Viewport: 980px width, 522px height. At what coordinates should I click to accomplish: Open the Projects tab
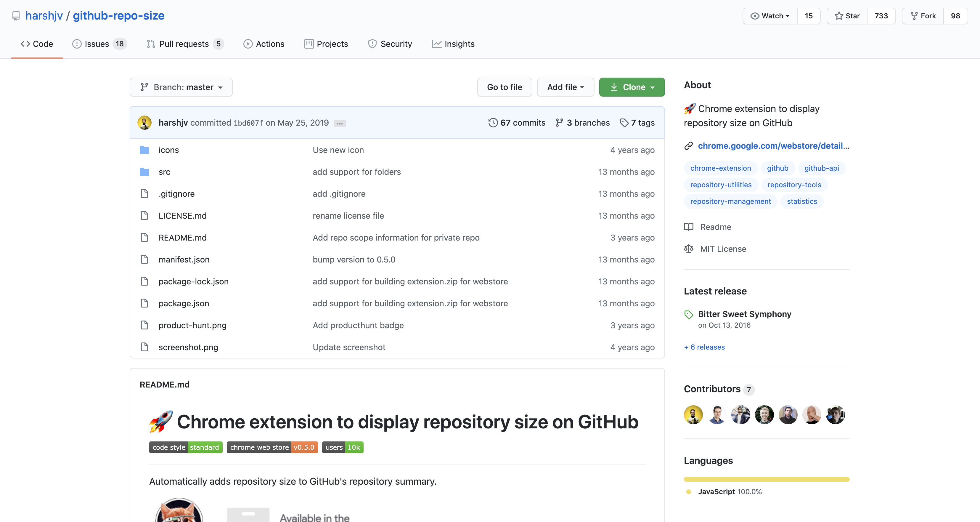(x=326, y=44)
